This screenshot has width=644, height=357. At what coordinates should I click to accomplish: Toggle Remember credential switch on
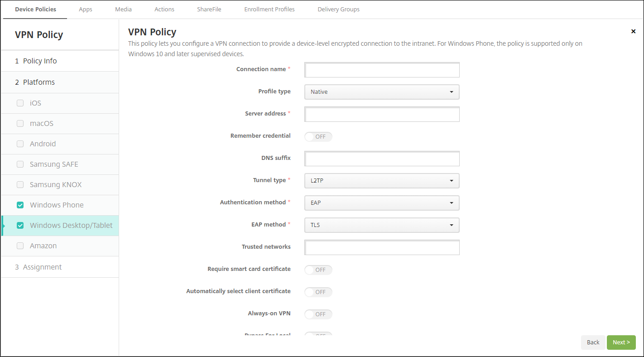tap(318, 136)
